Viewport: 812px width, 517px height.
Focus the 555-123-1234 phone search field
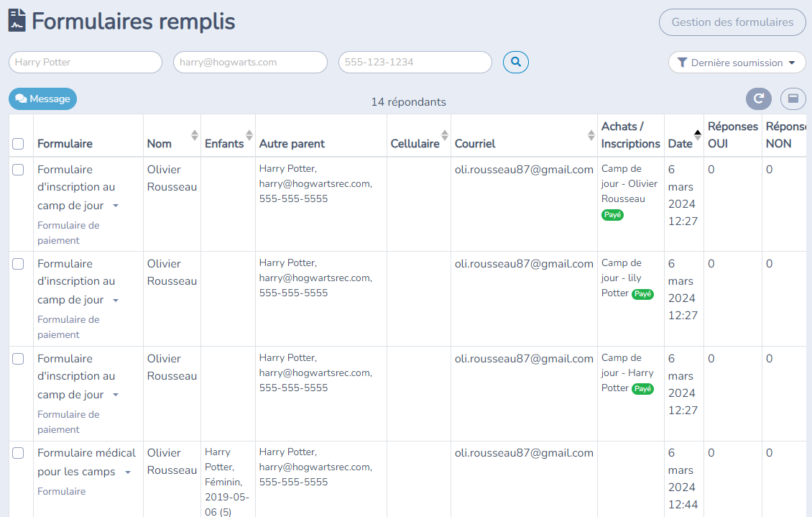[415, 62]
